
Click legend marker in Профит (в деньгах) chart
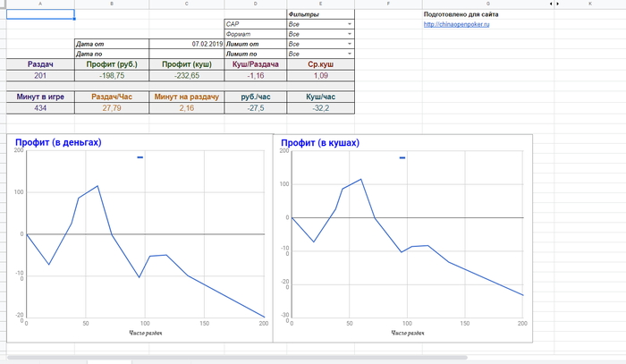pyautogui.click(x=140, y=157)
